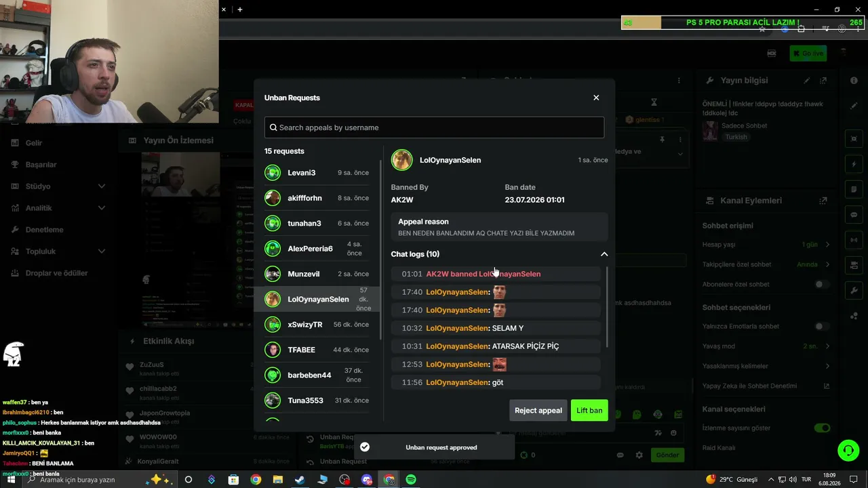This screenshot has width=868, height=488.
Task: Open Başarılar in the sidebar
Action: coord(41,165)
